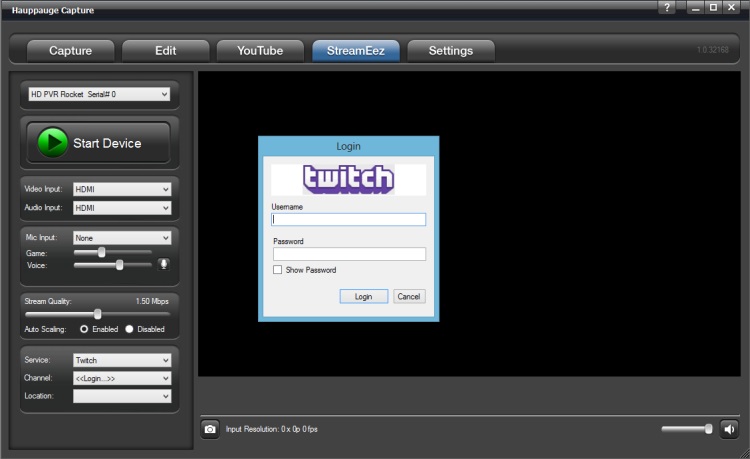Click Login button in Twitch dialog
Viewport: 750px width, 459px height.
[364, 296]
